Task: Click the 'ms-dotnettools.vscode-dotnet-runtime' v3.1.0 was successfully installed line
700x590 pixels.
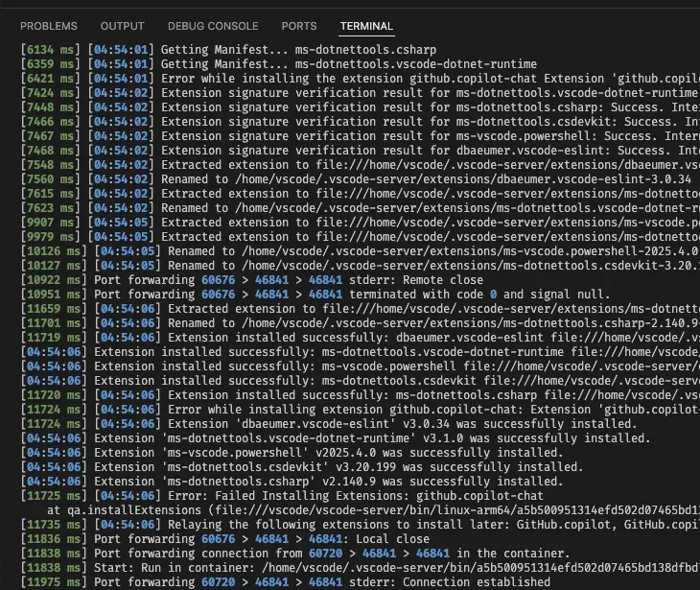Action: point(336,438)
